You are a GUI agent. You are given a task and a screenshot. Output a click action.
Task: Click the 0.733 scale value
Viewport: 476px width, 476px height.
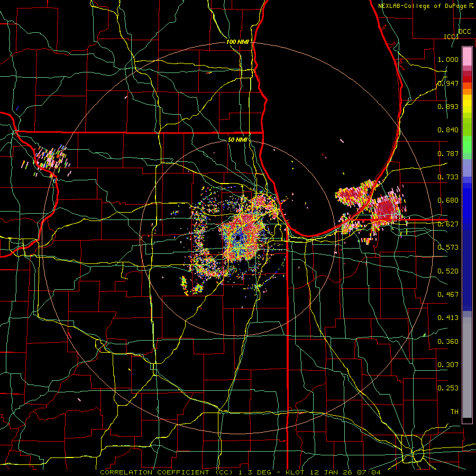click(x=448, y=177)
